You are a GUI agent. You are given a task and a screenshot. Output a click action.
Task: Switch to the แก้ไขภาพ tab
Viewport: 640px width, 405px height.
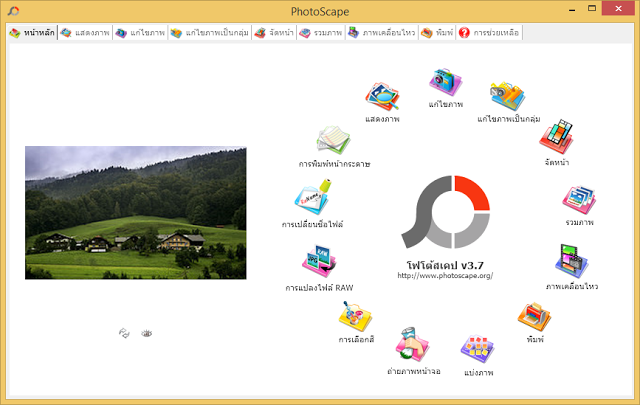pos(140,33)
